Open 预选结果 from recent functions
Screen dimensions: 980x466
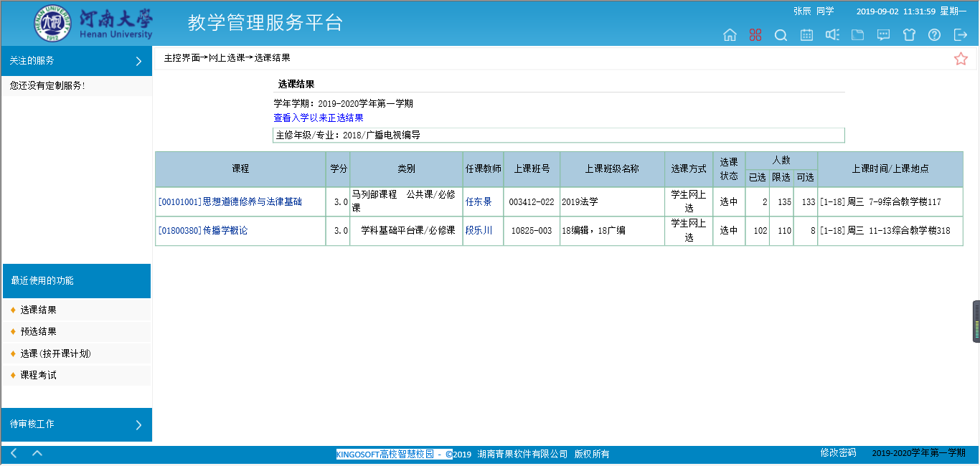[x=38, y=332]
